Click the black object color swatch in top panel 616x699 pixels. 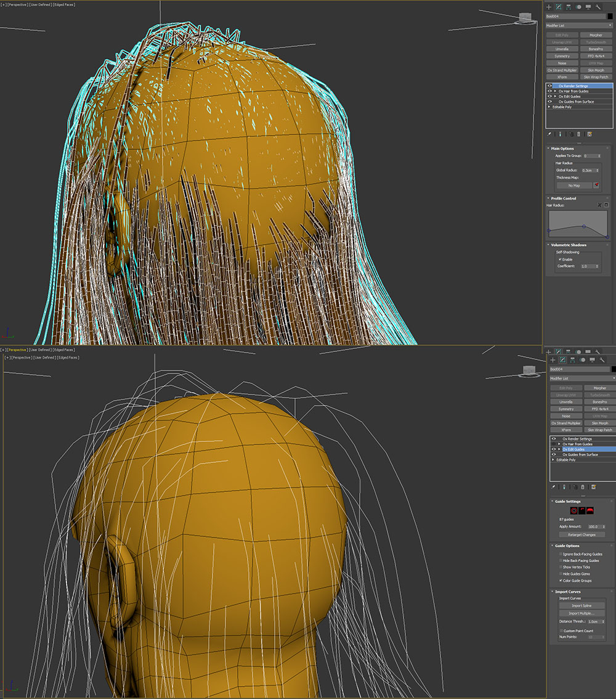point(610,16)
